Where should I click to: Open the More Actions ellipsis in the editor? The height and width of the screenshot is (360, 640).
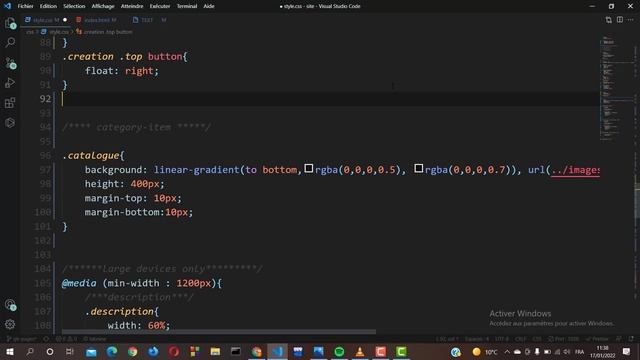[x=631, y=20]
